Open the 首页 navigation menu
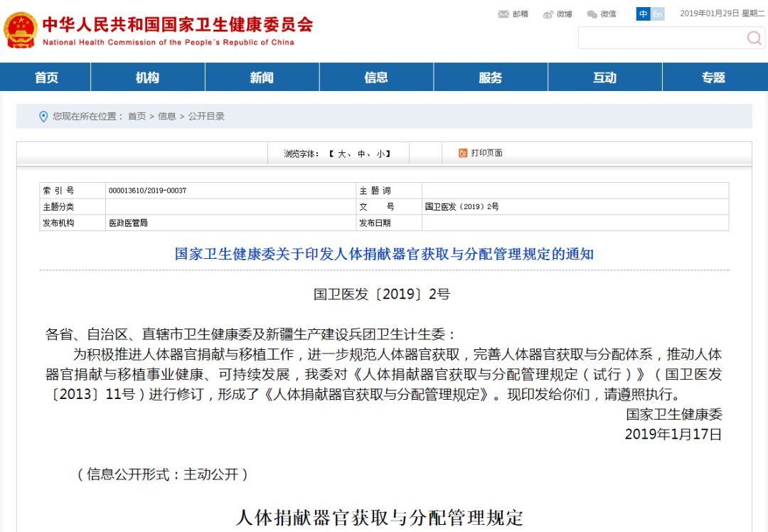Screen dimensions: 768x532 tap(46, 77)
